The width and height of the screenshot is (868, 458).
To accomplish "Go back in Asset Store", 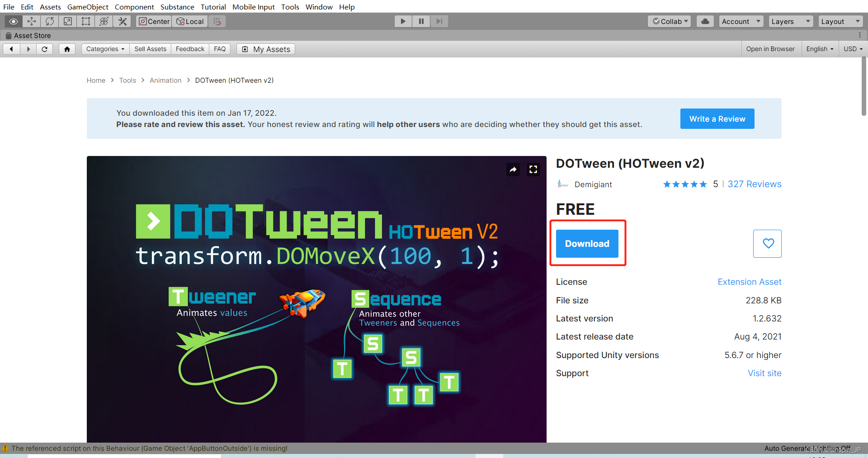I will pos(11,49).
